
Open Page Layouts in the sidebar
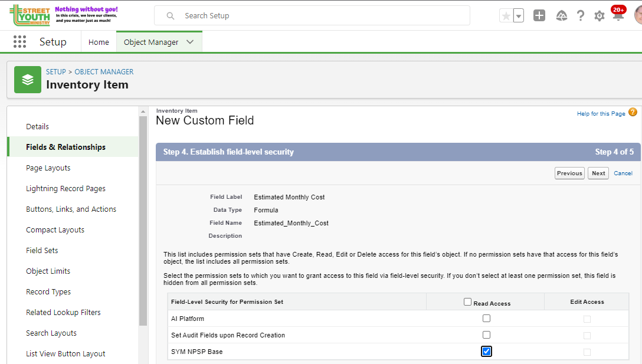coord(48,168)
